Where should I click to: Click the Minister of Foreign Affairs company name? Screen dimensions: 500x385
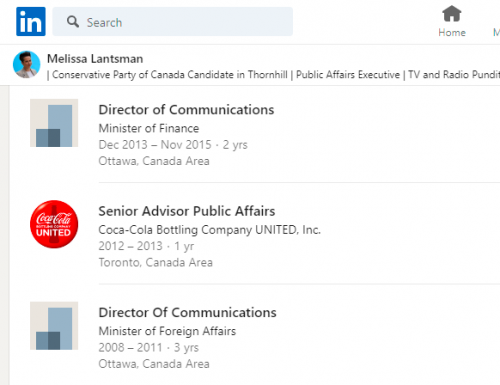pos(167,331)
